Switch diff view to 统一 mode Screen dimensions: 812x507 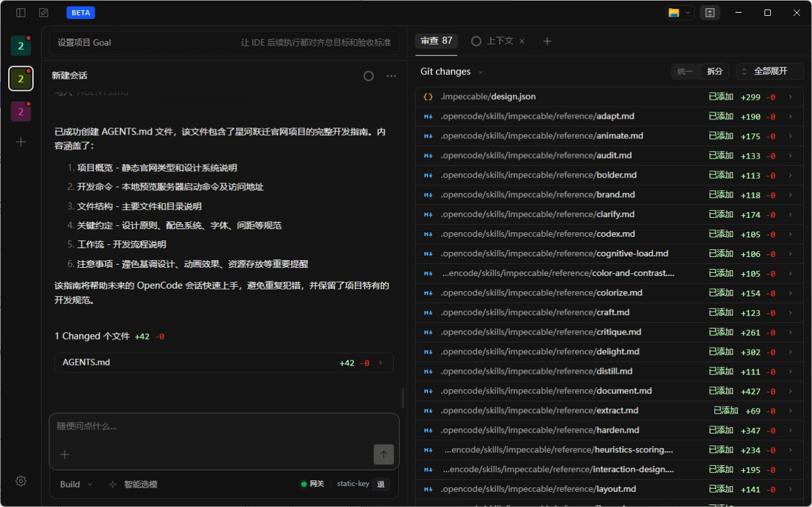pos(685,72)
